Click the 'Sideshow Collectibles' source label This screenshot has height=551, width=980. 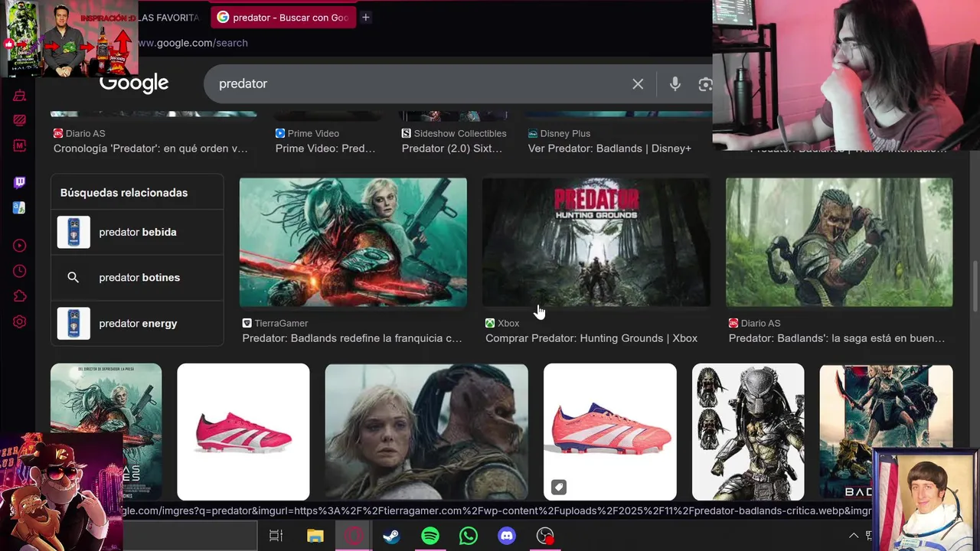[x=460, y=133]
